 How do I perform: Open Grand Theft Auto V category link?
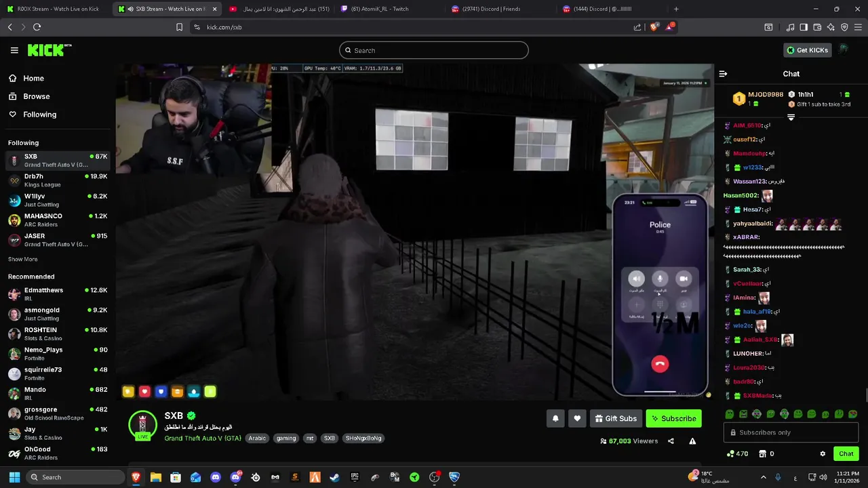click(202, 439)
